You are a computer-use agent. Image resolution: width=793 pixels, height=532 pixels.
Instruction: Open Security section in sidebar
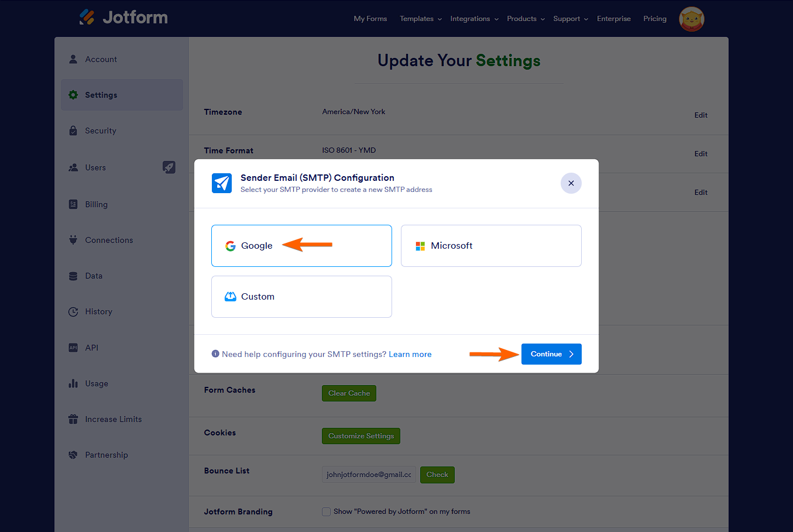point(122,131)
